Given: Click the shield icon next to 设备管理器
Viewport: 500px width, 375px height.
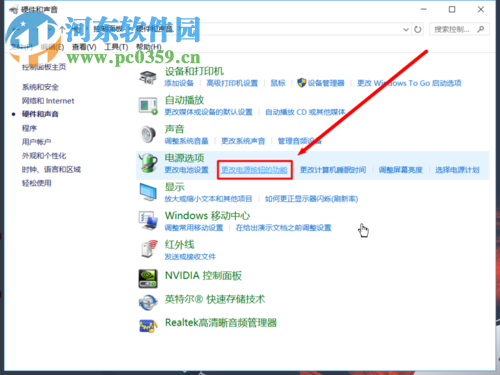Looking at the screenshot, I should point(302,83).
